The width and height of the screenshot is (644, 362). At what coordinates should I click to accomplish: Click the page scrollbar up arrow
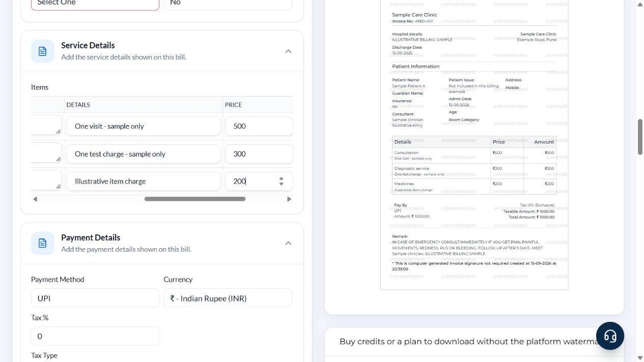(x=640, y=4)
